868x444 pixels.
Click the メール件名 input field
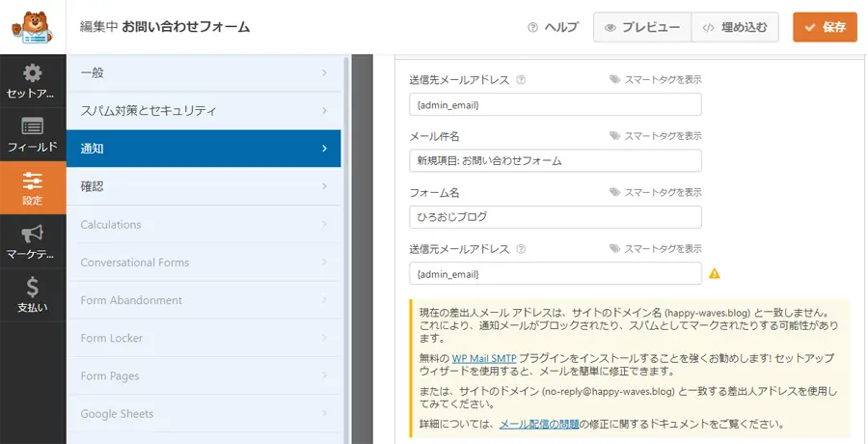point(555,160)
